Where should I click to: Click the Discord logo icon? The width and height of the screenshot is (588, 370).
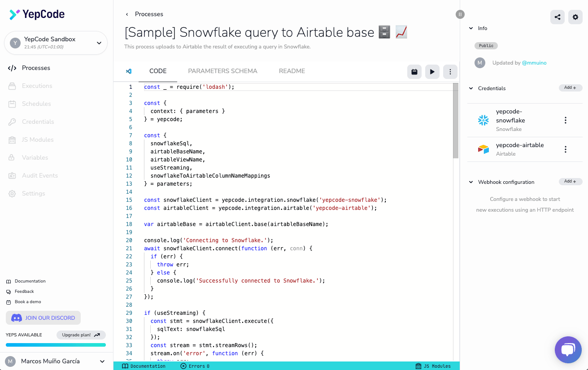tap(17, 318)
